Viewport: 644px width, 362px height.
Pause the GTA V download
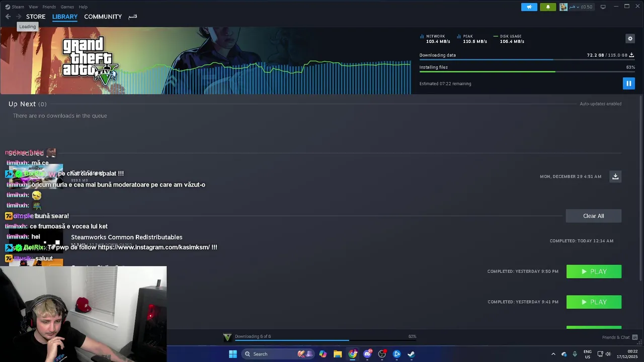628,83
